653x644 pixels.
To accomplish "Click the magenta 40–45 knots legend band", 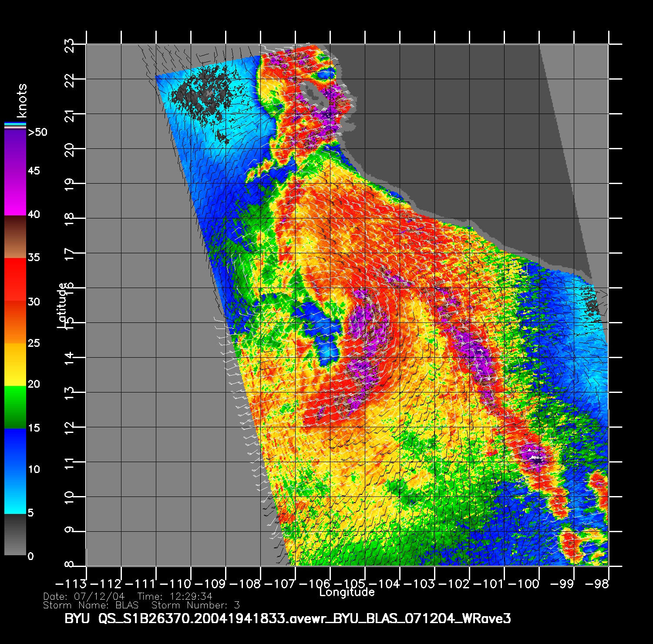I will 15,194.
